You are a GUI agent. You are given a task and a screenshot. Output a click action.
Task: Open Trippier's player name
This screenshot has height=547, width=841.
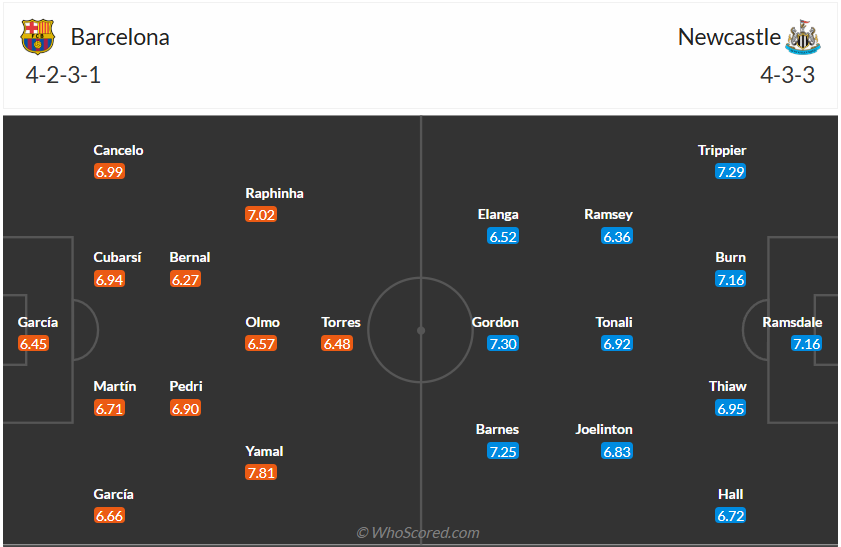(722, 150)
